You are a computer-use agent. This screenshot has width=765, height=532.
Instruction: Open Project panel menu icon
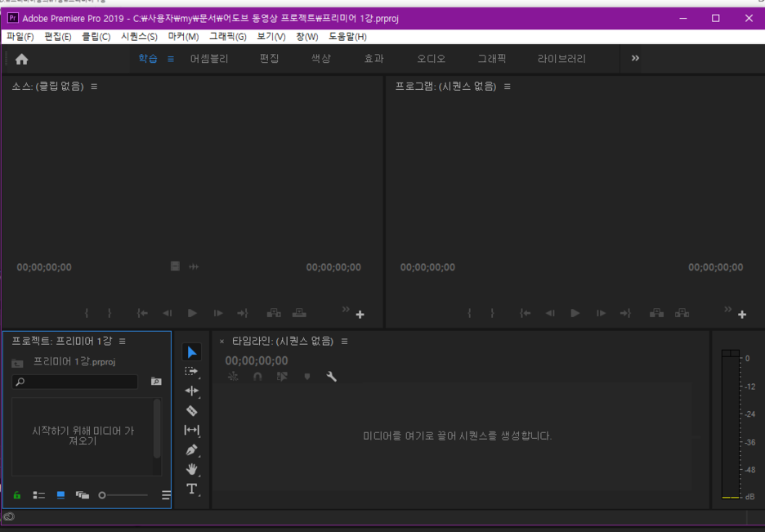point(123,342)
